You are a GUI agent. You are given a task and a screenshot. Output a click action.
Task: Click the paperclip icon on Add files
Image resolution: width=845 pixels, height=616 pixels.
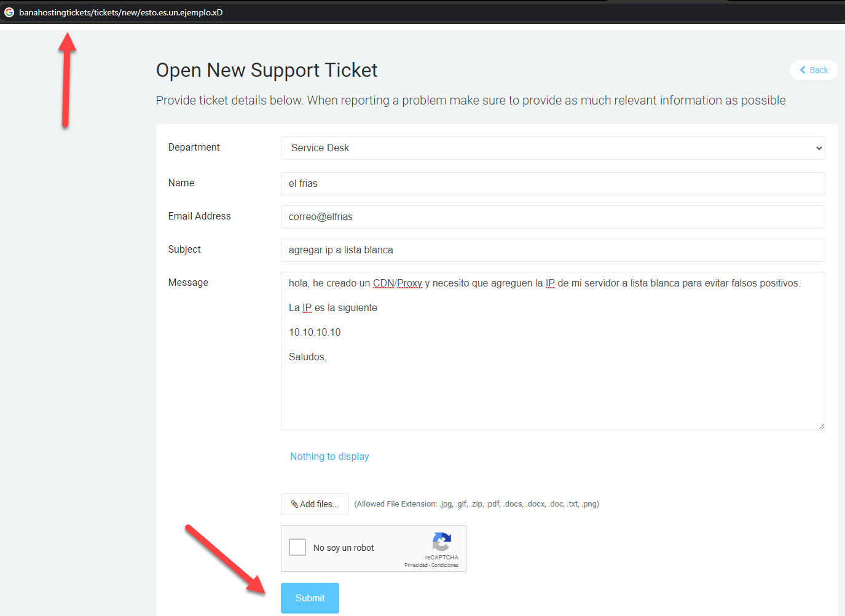(x=295, y=504)
